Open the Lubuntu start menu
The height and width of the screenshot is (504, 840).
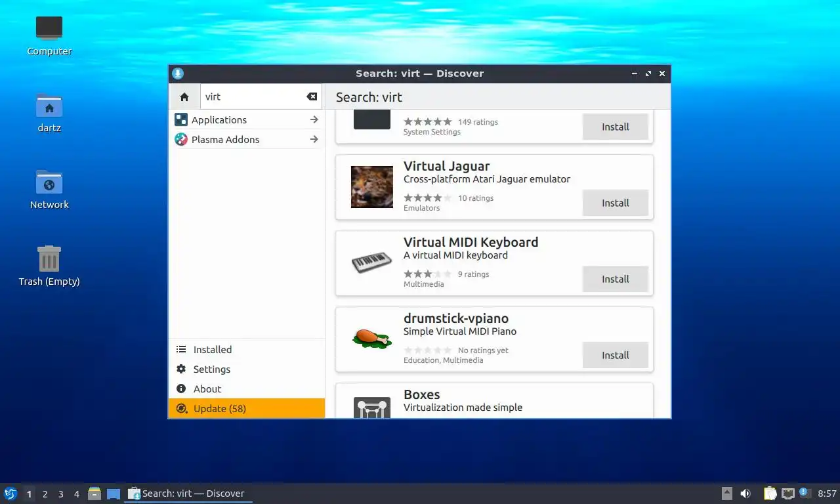(x=10, y=493)
